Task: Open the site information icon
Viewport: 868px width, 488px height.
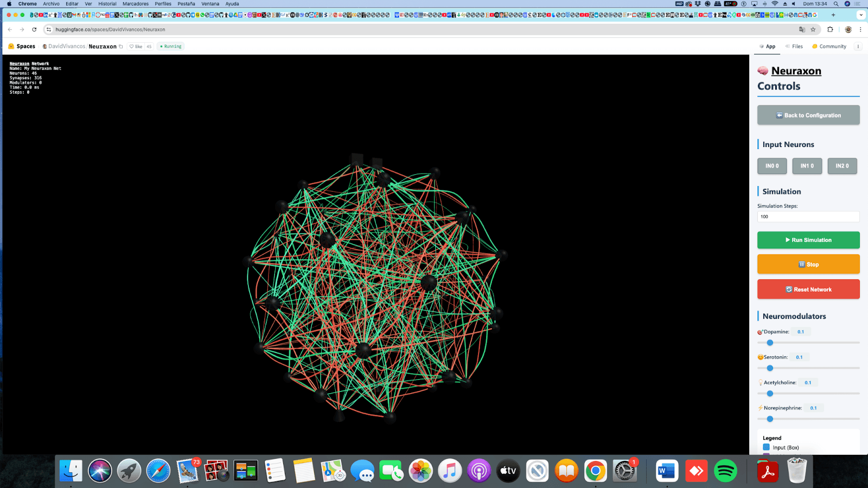Action: click(x=49, y=29)
